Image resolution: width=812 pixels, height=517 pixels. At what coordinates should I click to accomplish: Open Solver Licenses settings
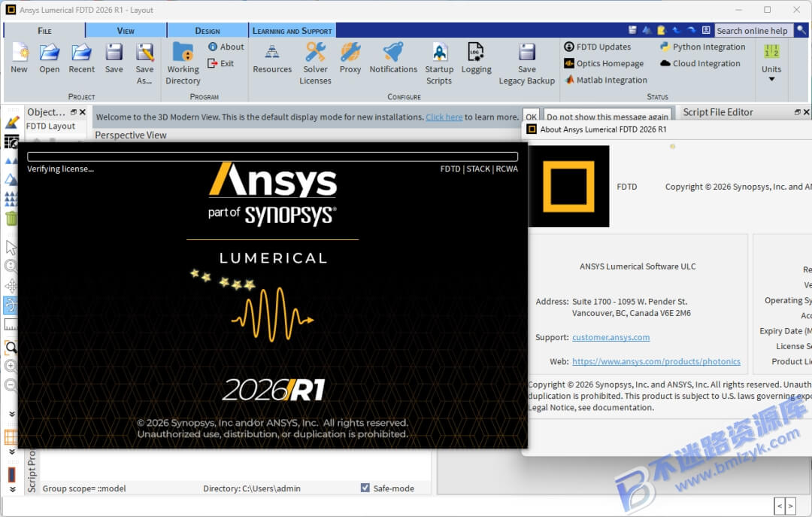pyautogui.click(x=315, y=64)
